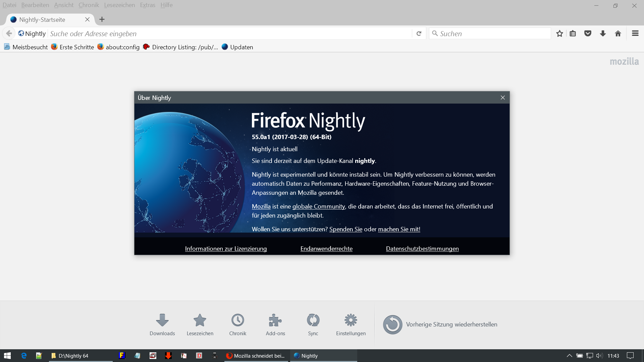Open the downloads arrow in toolbar

click(603, 34)
